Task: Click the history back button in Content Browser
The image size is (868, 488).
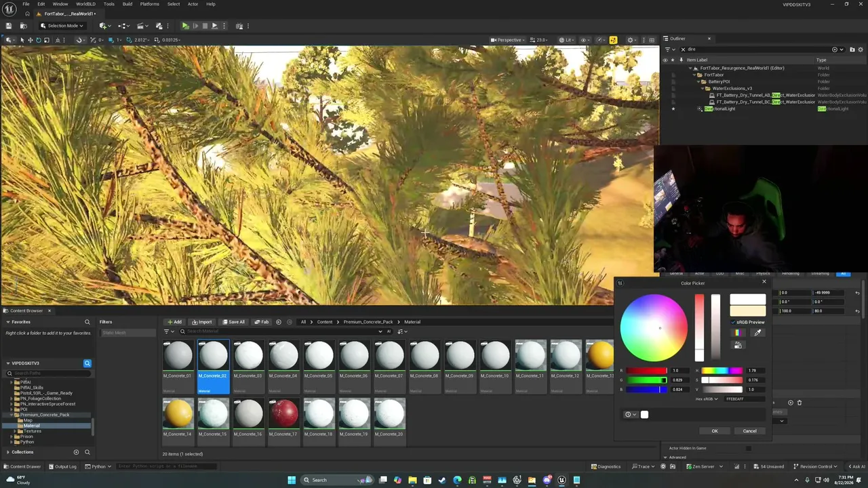Action: (278, 322)
